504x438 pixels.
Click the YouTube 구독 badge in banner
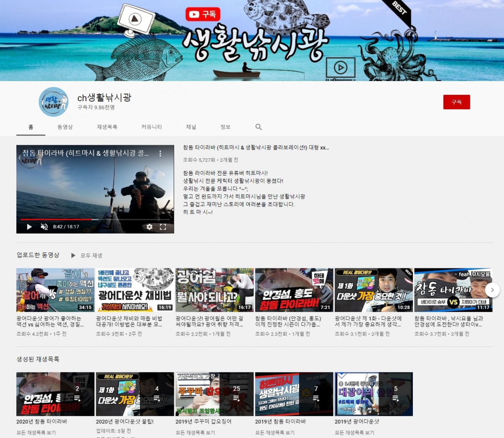coord(203,14)
